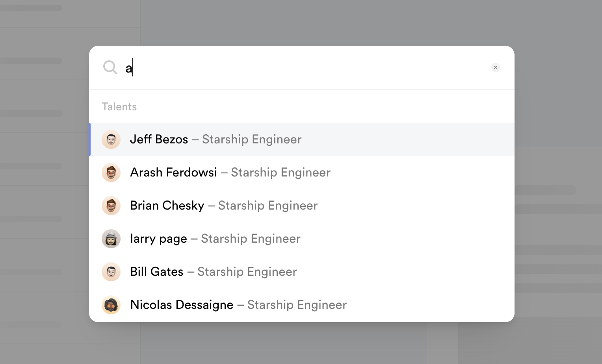This screenshot has height=364, width=602.
Task: Choose Brian Chesky from the results
Action: [x=167, y=206]
